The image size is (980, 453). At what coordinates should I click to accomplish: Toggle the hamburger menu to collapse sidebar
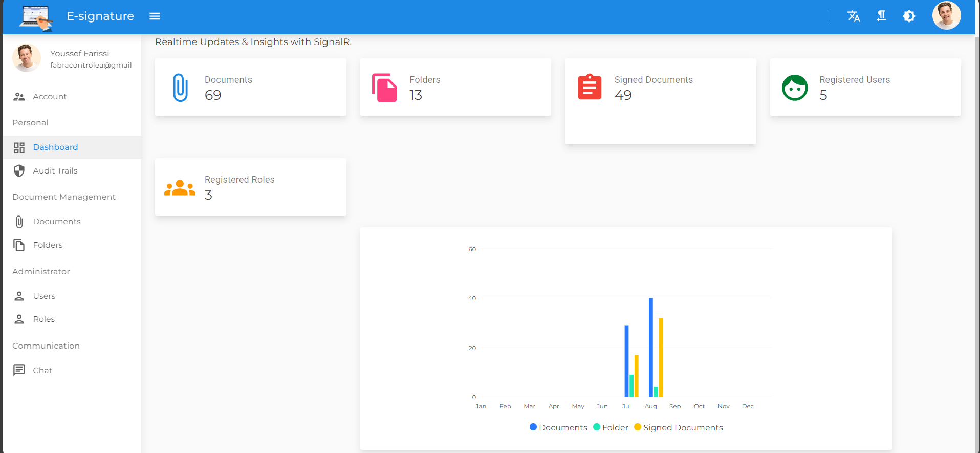[x=155, y=16]
